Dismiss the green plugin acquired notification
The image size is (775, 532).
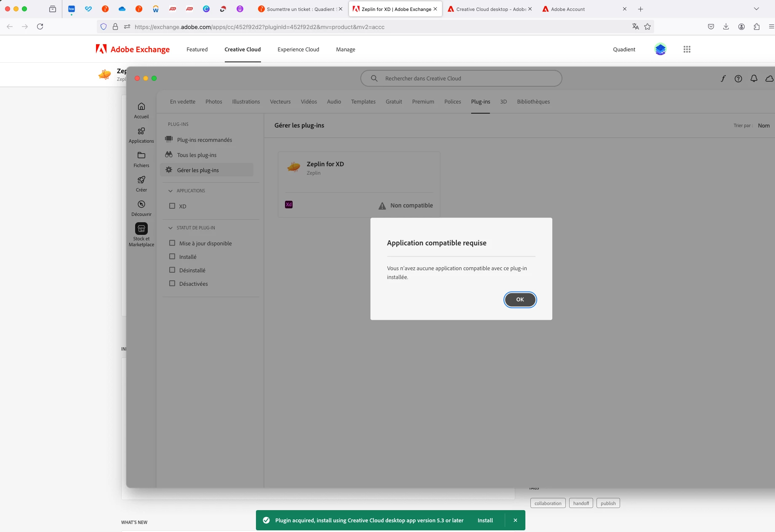tap(515, 520)
